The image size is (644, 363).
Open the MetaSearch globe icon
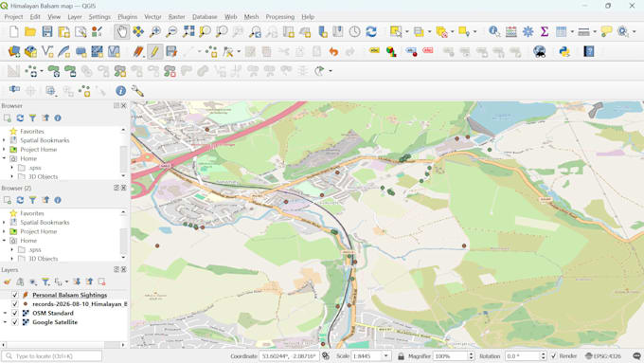click(x=539, y=52)
